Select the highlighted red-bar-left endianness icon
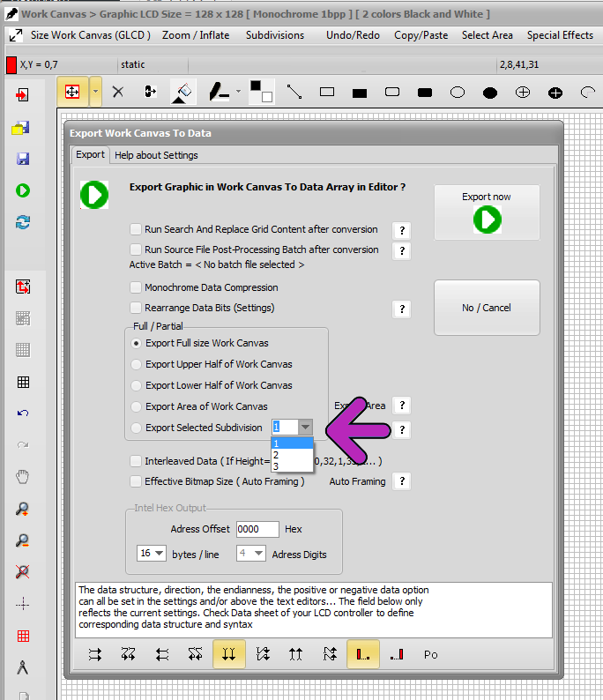This screenshot has width=603, height=700. point(363,654)
